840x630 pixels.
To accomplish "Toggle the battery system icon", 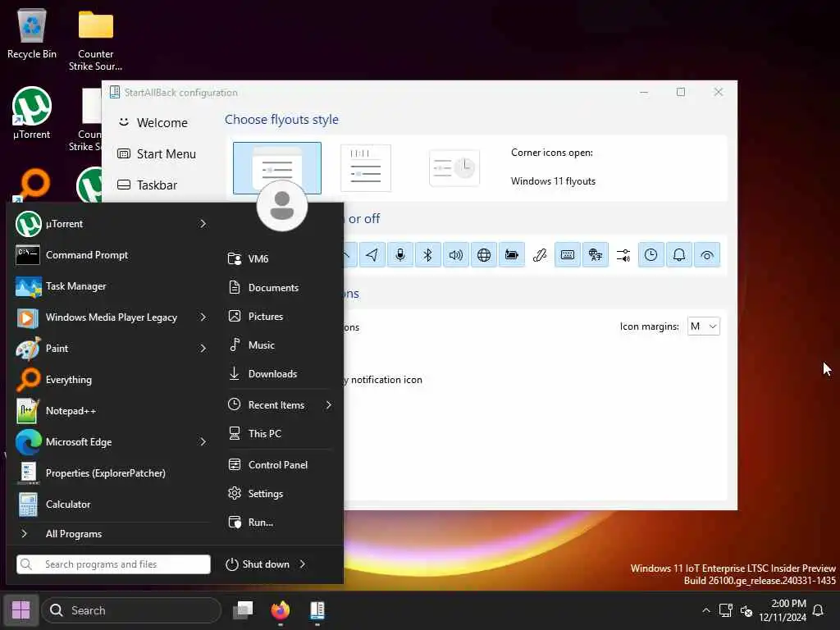I will 512,255.
